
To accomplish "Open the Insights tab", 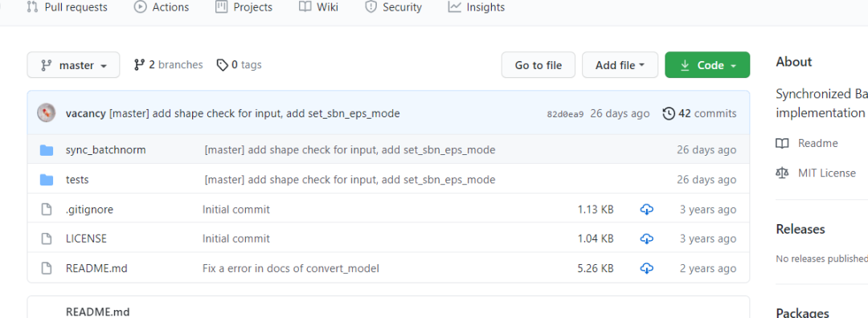I will [476, 7].
